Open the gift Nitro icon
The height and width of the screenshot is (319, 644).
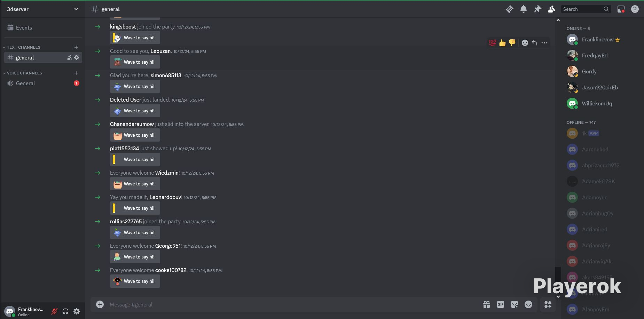(487, 304)
